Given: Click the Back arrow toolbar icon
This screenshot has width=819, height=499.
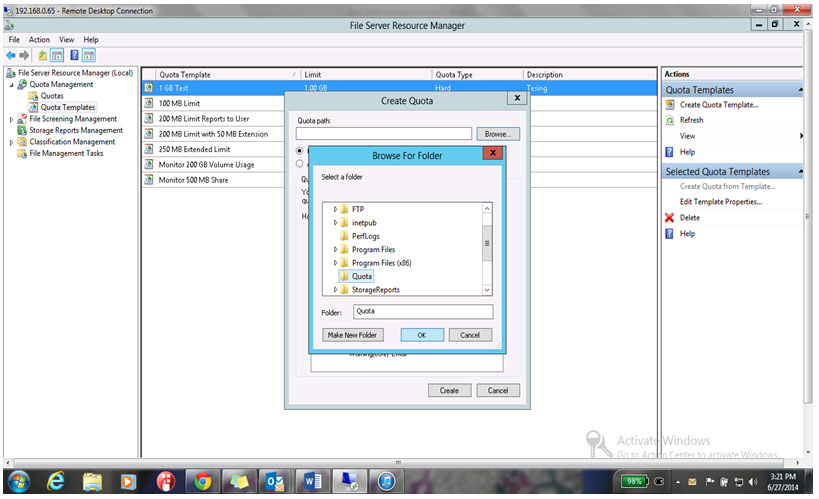Looking at the screenshot, I should pyautogui.click(x=10, y=55).
